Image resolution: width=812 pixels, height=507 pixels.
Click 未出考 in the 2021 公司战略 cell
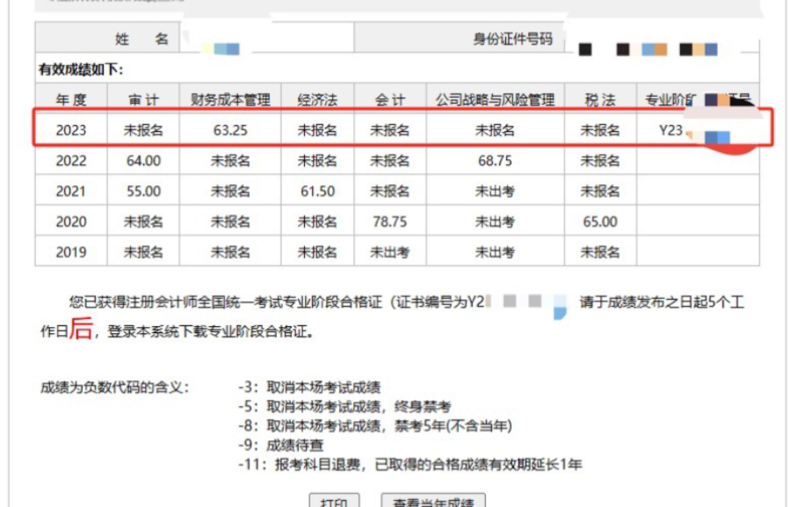point(495,191)
